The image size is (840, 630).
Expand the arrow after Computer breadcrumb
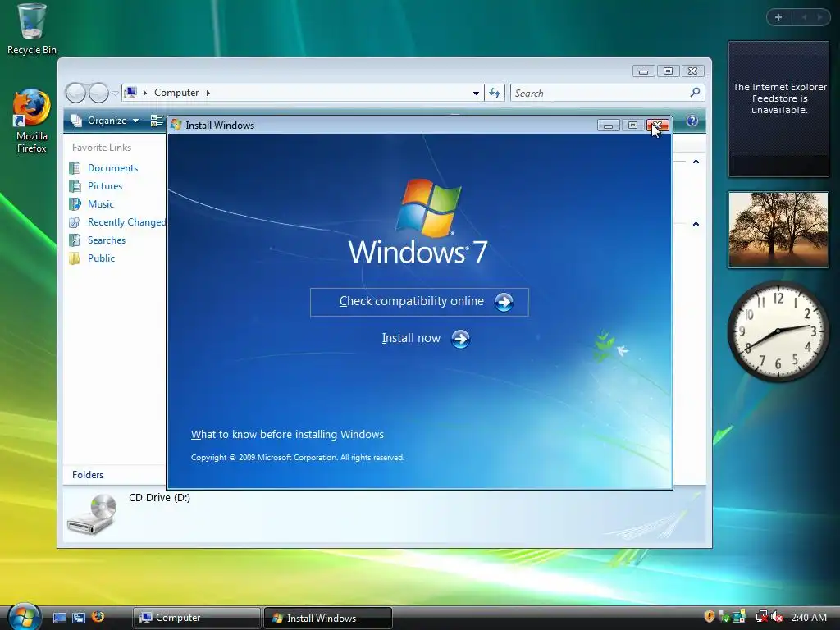(208, 93)
